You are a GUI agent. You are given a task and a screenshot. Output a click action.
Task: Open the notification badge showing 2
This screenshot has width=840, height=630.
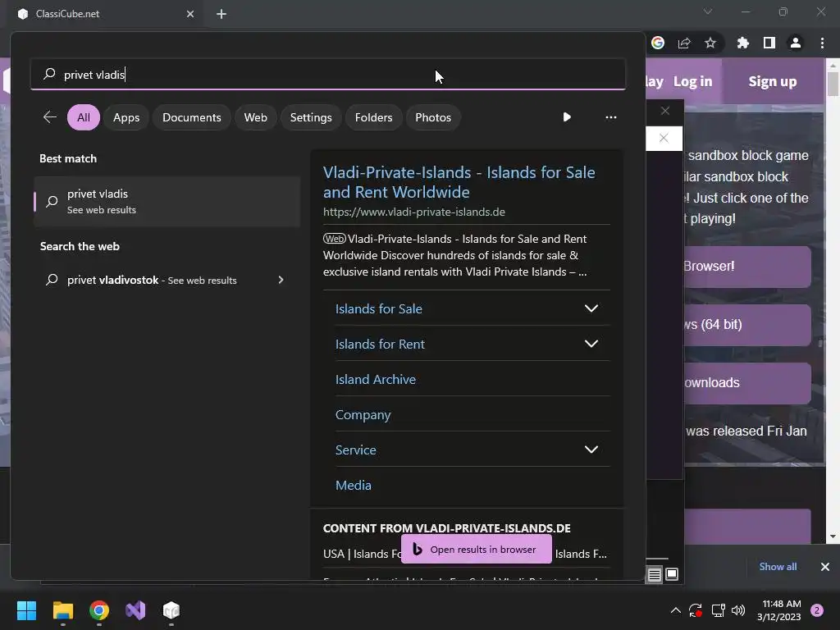click(x=817, y=610)
